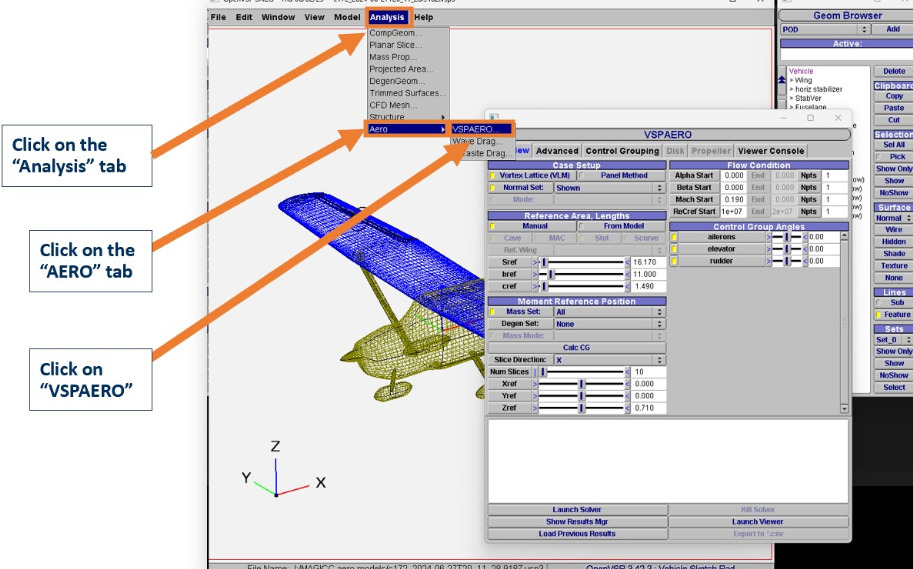Click the Mach Start input field
Viewport: 913px width, 569px height.
coord(734,199)
